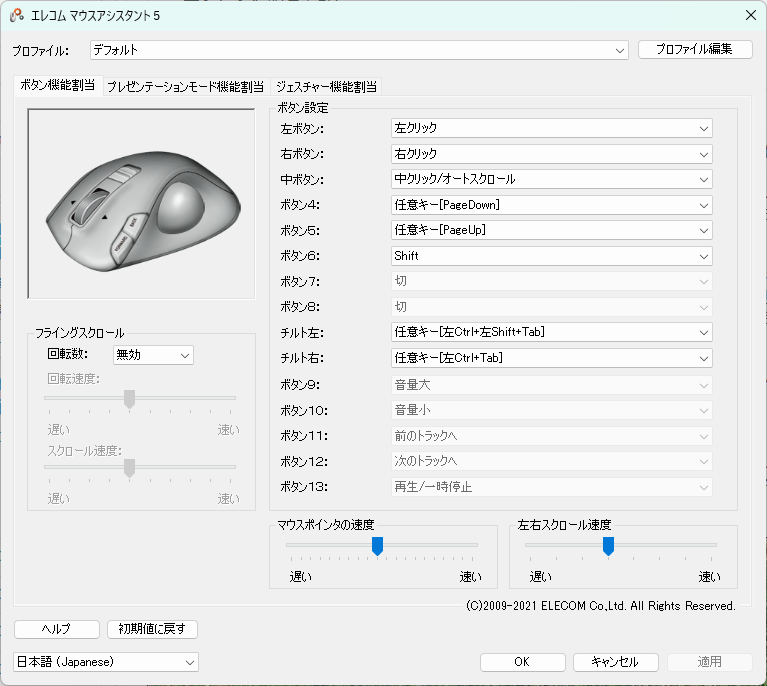The width and height of the screenshot is (767, 686).
Task: Click the チルト左: label text
Action: point(302,333)
